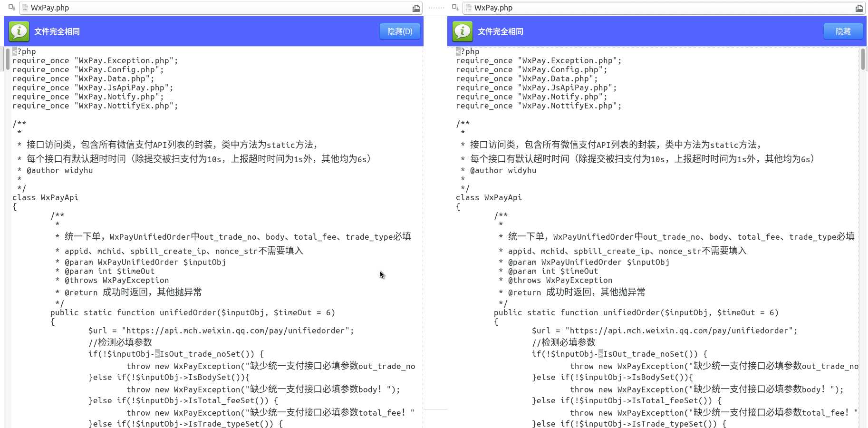
Task: Click the open-file icon in right WxPay.php chooser
Action: (859, 8)
